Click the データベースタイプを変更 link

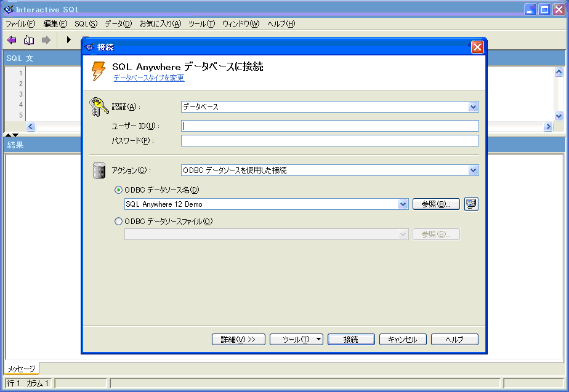(x=148, y=78)
